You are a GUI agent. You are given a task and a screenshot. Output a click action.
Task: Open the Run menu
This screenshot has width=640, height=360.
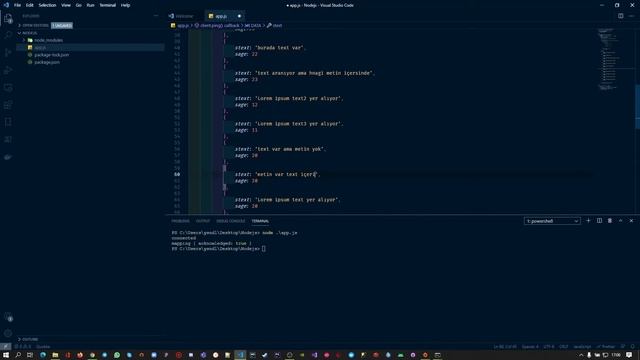point(90,5)
